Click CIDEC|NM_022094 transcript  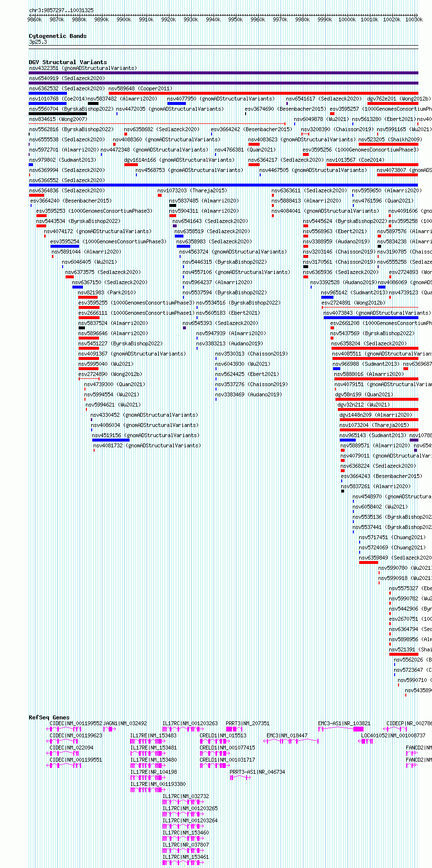(71, 748)
